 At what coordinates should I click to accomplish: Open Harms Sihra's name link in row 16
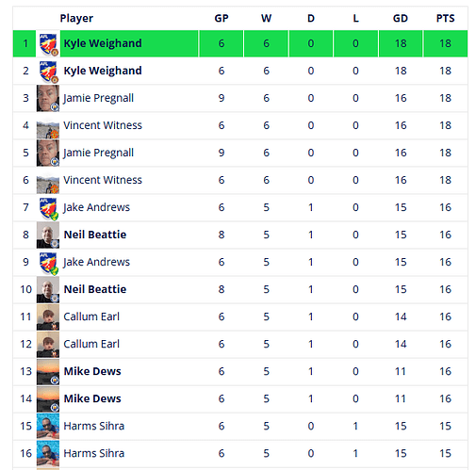coord(93,453)
